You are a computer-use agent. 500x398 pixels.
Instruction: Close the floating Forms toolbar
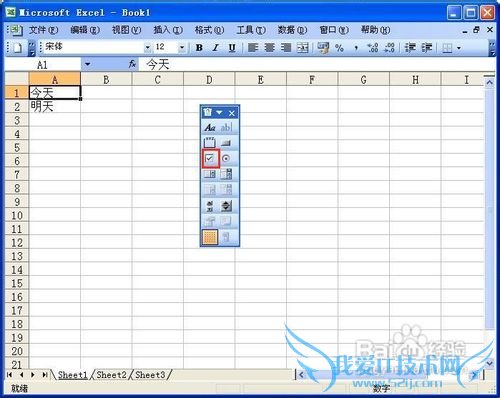(232, 113)
